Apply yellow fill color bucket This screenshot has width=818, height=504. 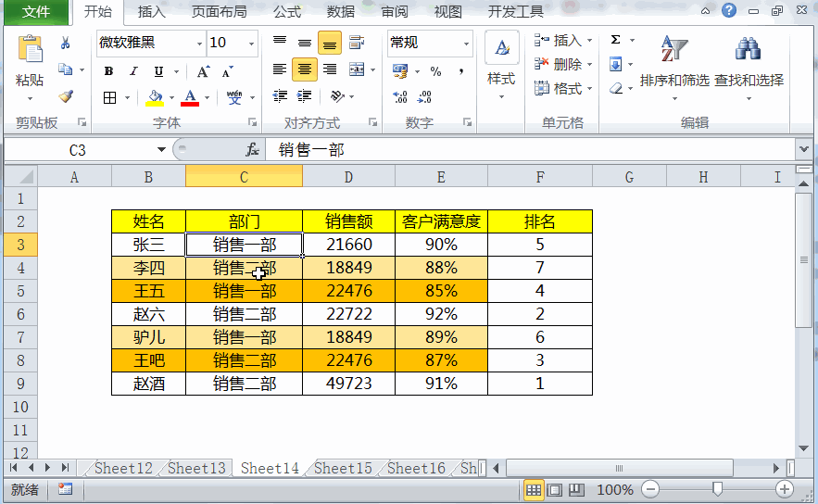[x=155, y=97]
